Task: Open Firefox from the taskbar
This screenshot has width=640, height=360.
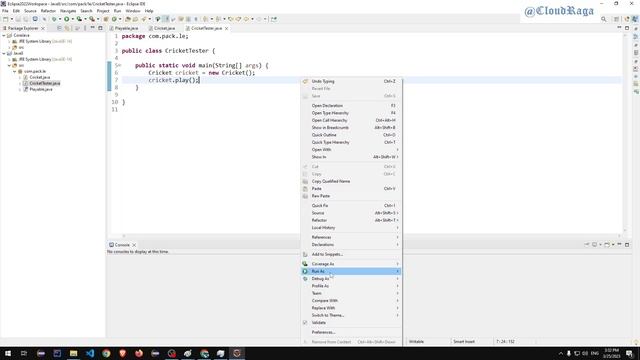Action: click(139, 353)
